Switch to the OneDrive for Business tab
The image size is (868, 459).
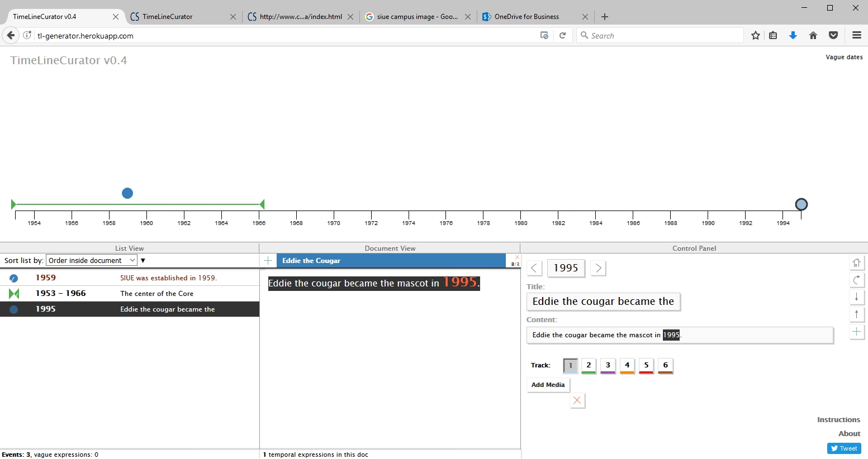tap(527, 17)
